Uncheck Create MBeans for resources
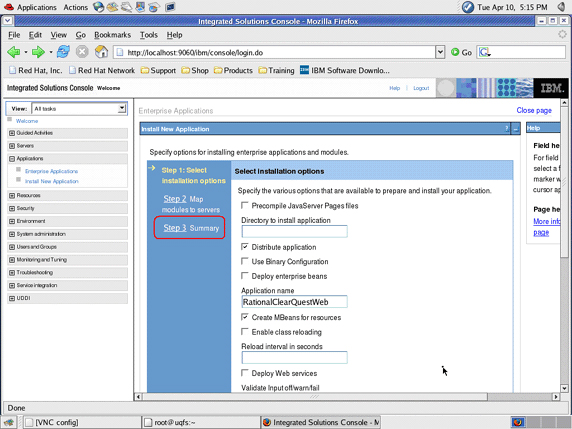 pyautogui.click(x=245, y=317)
